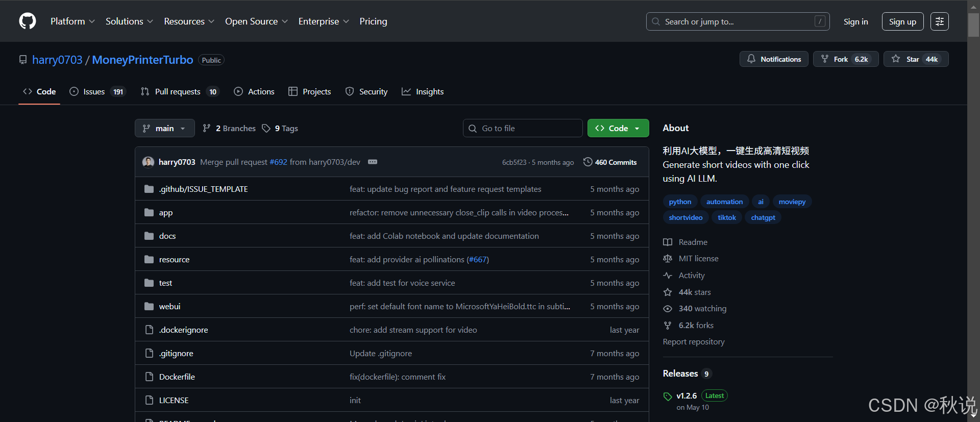Click the file icon of LICENSE

click(x=149, y=400)
